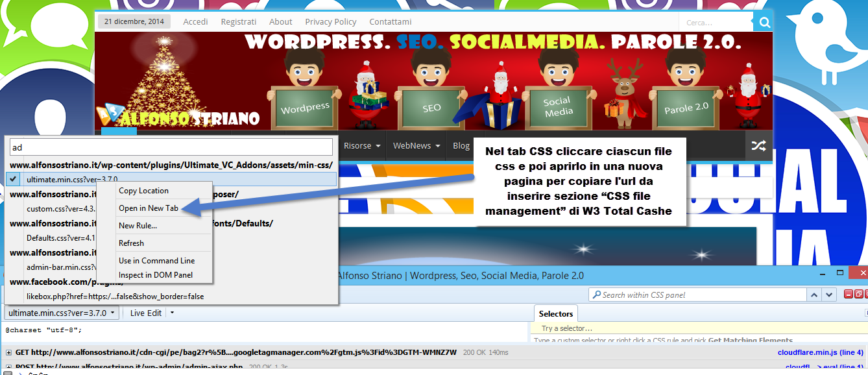Click the blue search magnifier icon
The image size is (868, 375).
coord(764,23)
